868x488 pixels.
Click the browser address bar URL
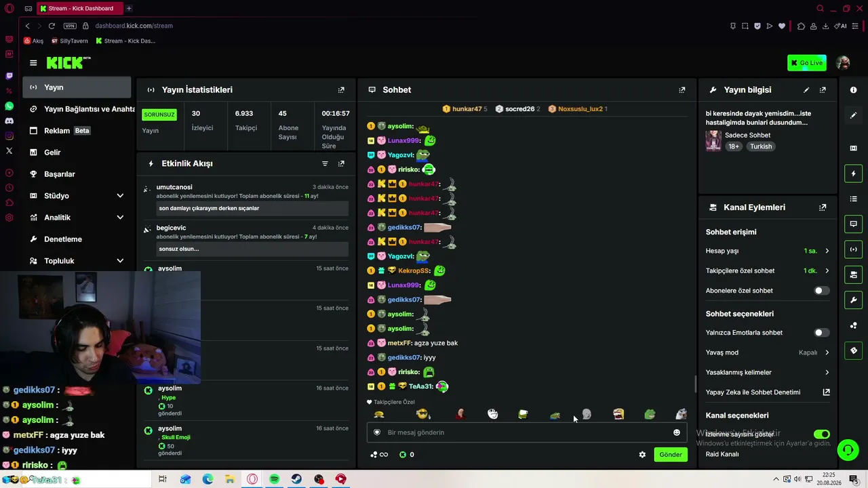(134, 26)
